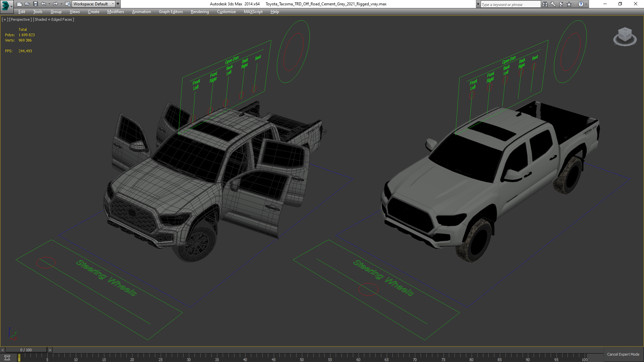Open the Help dropdown arrow

(x=586, y=4)
